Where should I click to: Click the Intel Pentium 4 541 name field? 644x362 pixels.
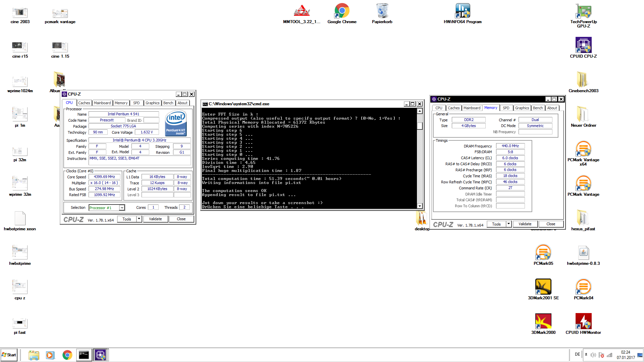(123, 114)
